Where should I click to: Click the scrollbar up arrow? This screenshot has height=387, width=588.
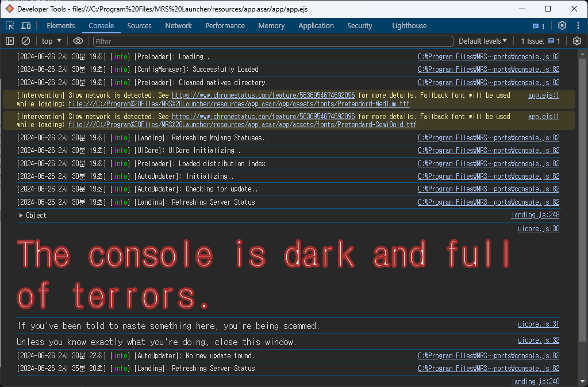[582, 54]
